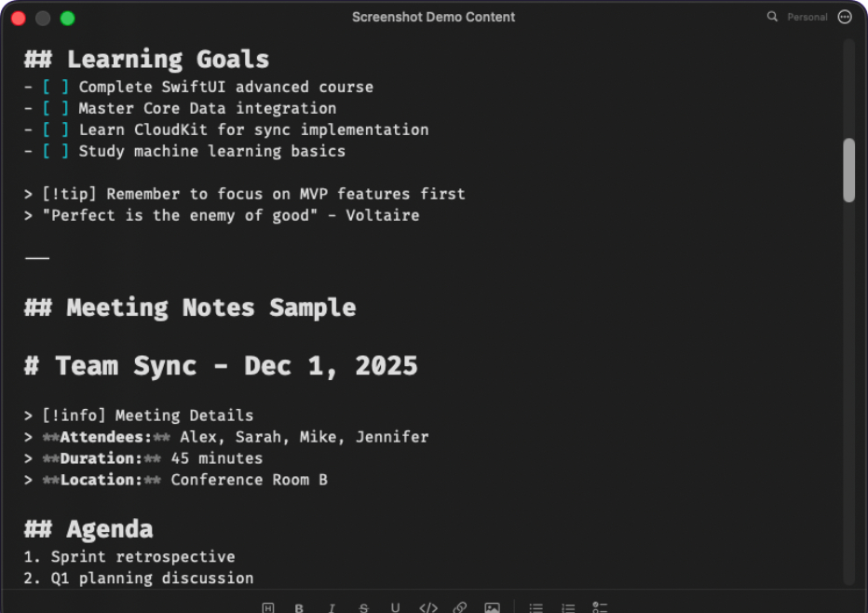The image size is (868, 613).
Task: Apply underline formatting
Action: (395, 607)
